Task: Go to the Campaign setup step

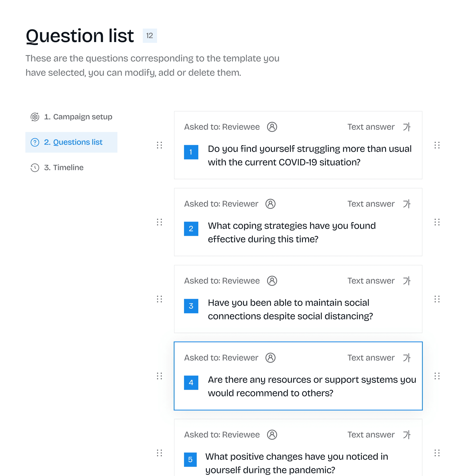Action: pyautogui.click(x=78, y=117)
